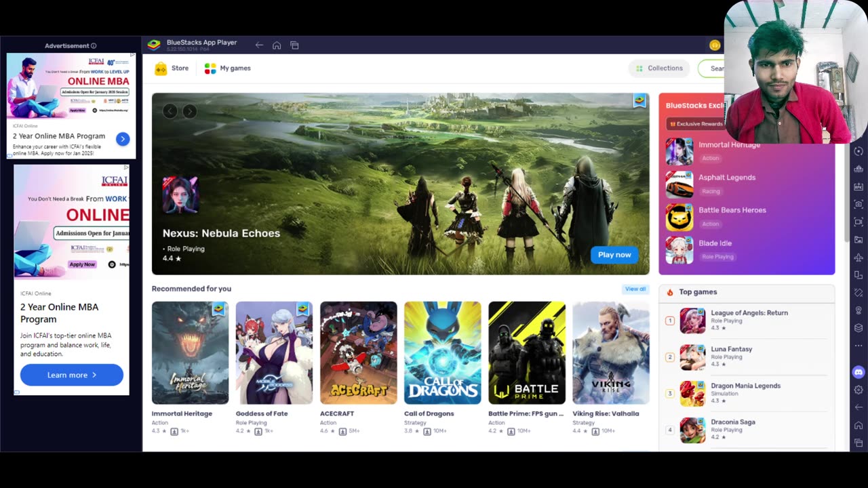Click Exclusive Rewards badge
Screen dimensions: 868x488
click(696, 124)
